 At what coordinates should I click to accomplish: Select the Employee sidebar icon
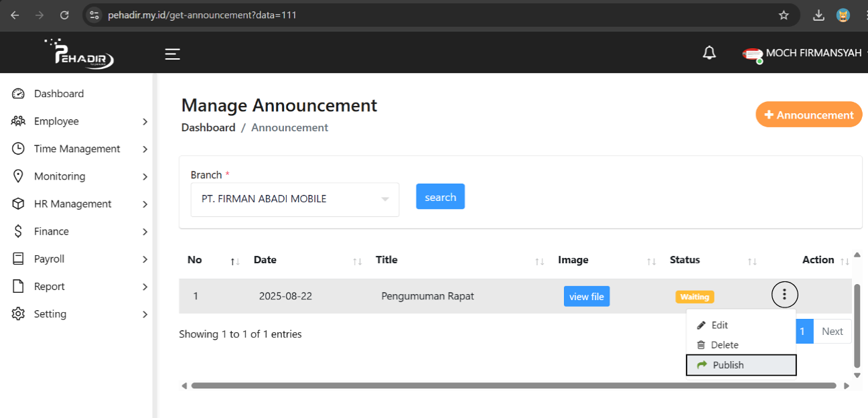pyautogui.click(x=19, y=121)
